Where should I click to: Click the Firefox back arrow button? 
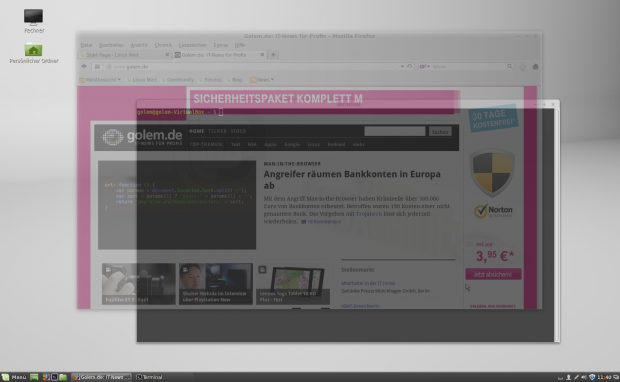point(84,66)
